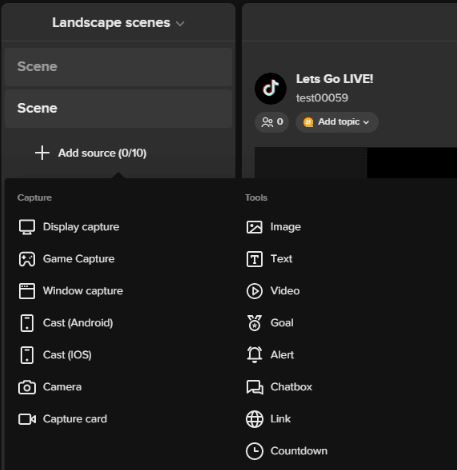This screenshot has width=457, height=470.
Task: Click the viewer count badge
Action: pyautogui.click(x=272, y=122)
